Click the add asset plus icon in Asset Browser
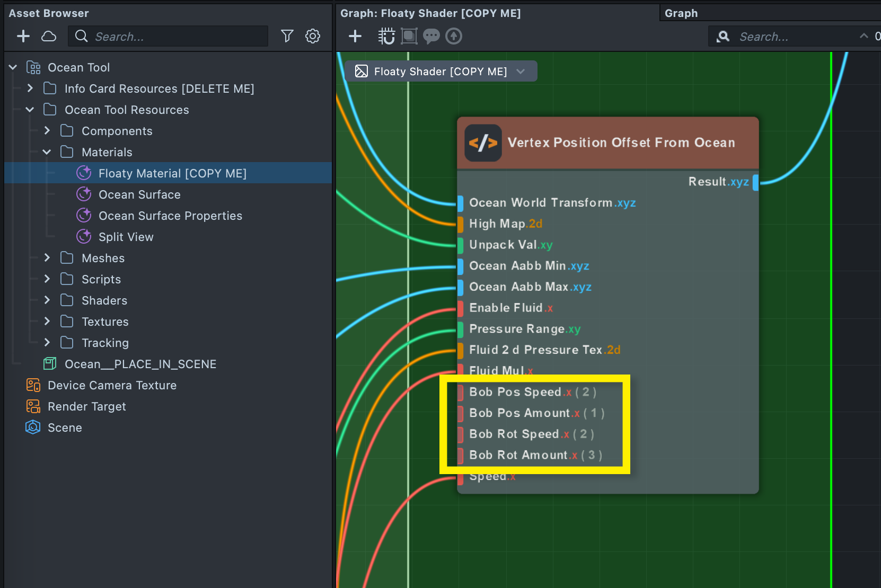 (23, 36)
